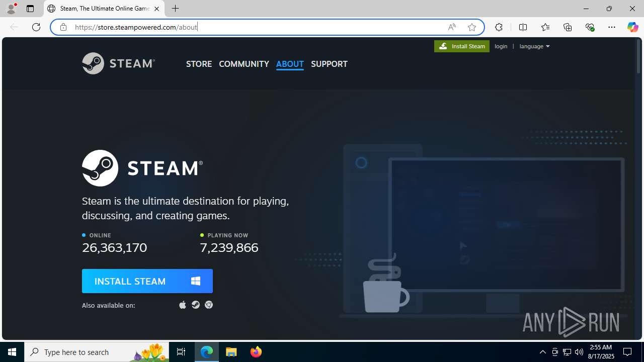644x362 pixels.
Task: Open the COMMUNITY menu
Action: pyautogui.click(x=244, y=64)
